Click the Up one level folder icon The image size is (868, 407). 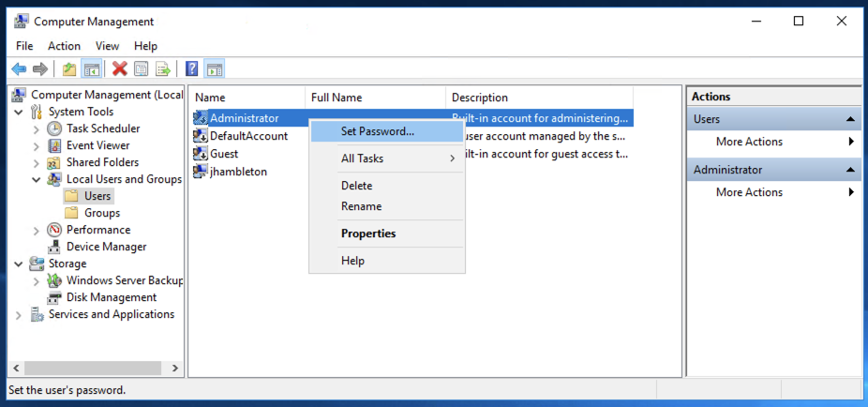[x=69, y=69]
